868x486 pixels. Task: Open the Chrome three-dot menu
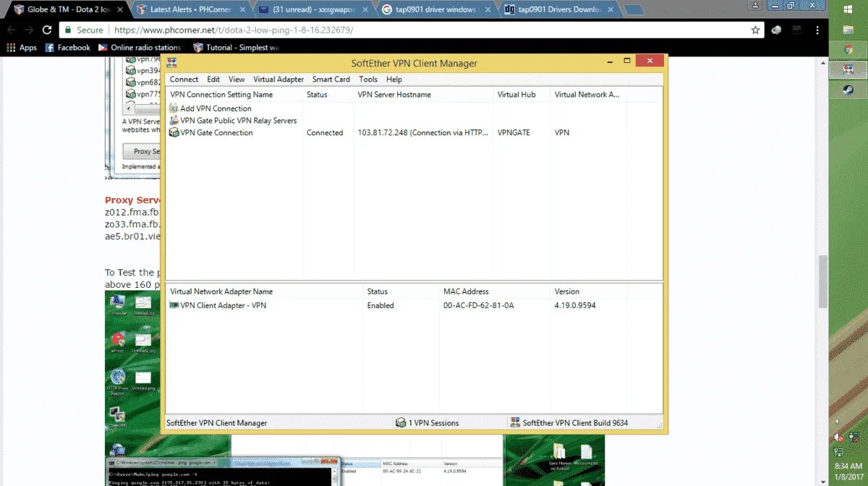coord(818,30)
